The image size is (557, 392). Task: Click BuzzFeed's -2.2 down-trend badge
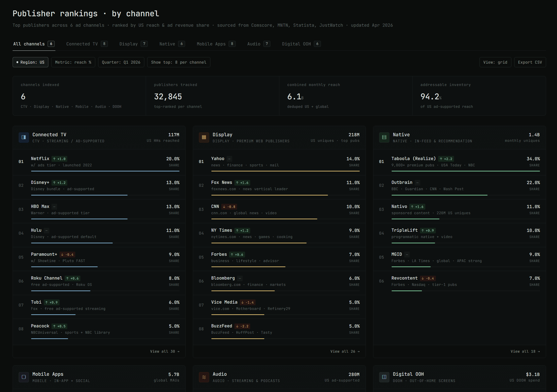tap(242, 326)
